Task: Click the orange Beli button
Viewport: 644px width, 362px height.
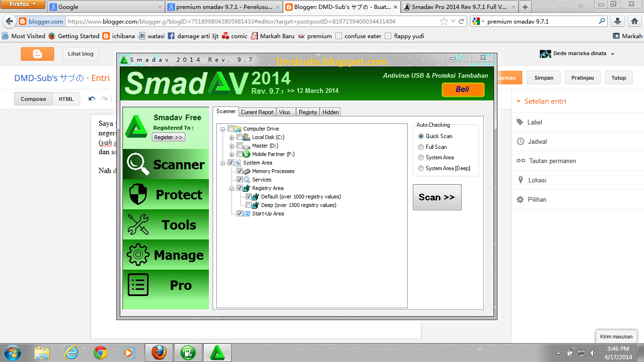Action: [462, 89]
